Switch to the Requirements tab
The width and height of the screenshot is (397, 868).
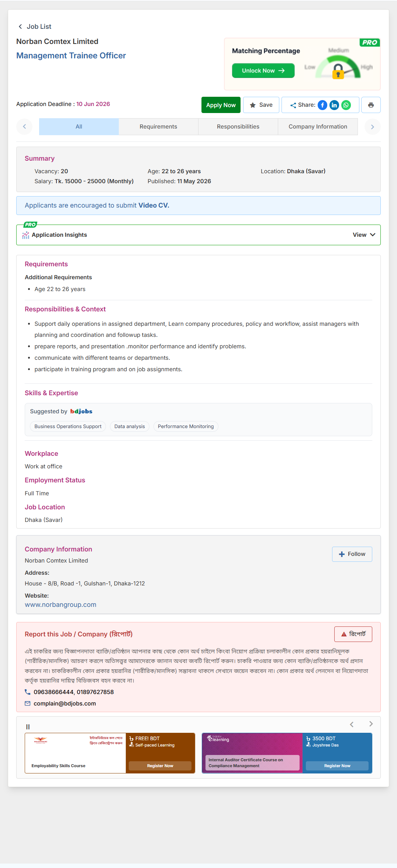[158, 127]
